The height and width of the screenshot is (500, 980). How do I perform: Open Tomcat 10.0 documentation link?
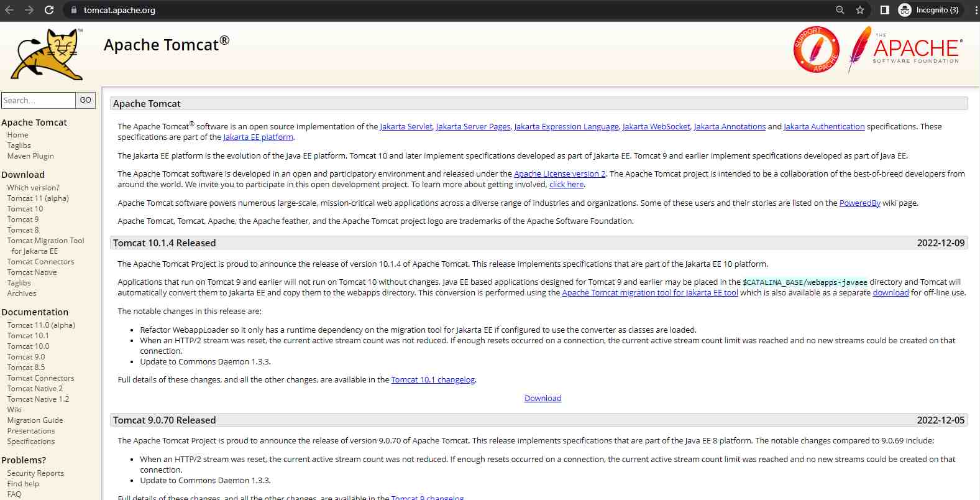[28, 346]
